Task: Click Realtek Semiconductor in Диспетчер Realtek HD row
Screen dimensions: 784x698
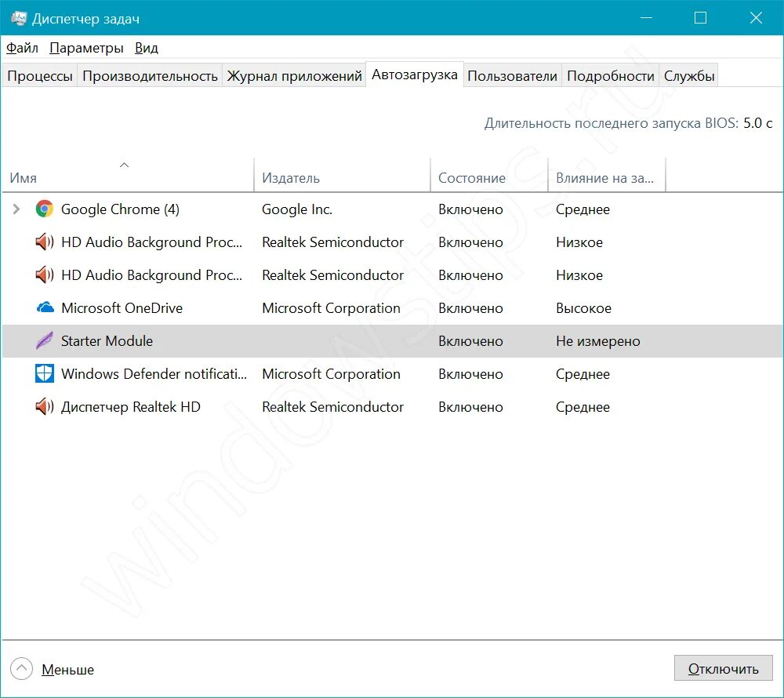Action: [332, 407]
